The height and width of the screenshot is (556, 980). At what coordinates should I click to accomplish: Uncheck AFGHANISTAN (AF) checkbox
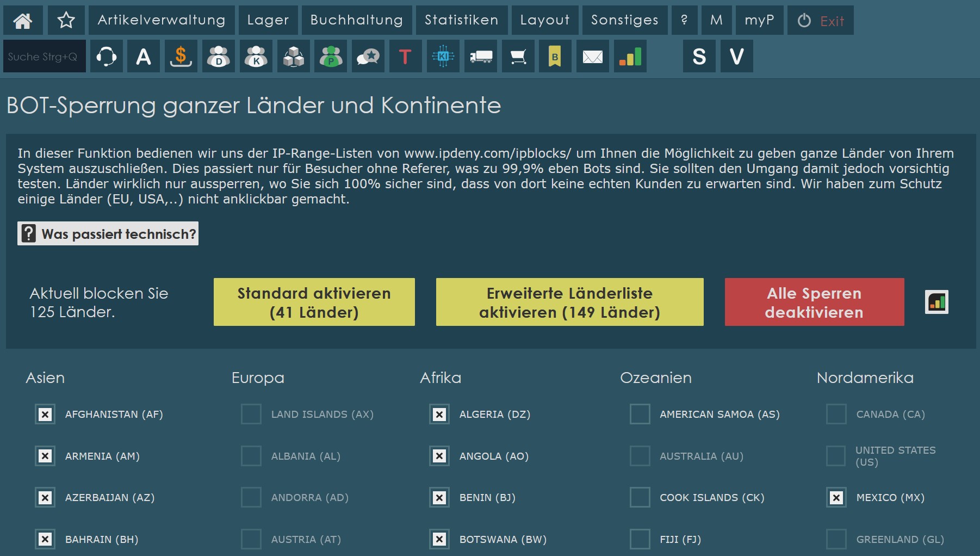[x=45, y=414]
